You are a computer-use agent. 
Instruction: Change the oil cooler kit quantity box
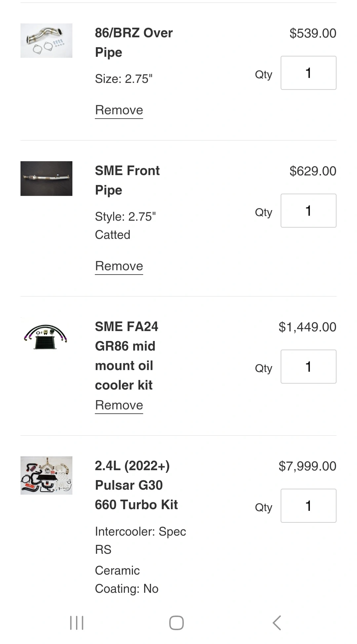point(308,367)
